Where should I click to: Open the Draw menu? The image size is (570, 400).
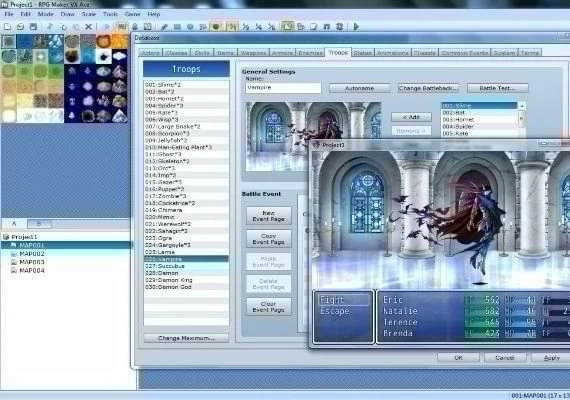click(x=68, y=14)
